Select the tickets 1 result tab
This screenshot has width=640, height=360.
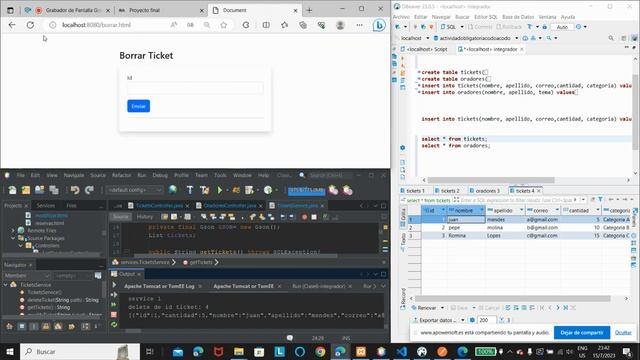(x=412, y=191)
